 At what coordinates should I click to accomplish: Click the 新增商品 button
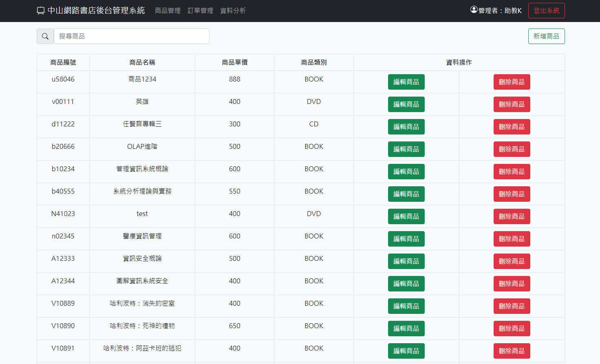546,36
